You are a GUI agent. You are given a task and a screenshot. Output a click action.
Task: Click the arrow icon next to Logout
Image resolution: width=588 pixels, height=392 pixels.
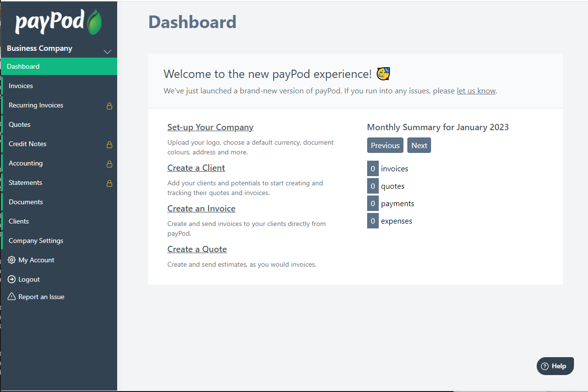[x=12, y=279]
